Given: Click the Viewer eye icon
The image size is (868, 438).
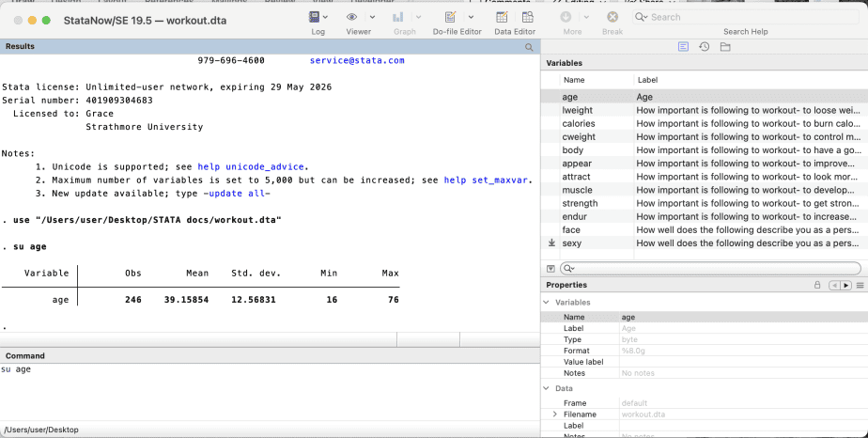Looking at the screenshot, I should tap(351, 17).
